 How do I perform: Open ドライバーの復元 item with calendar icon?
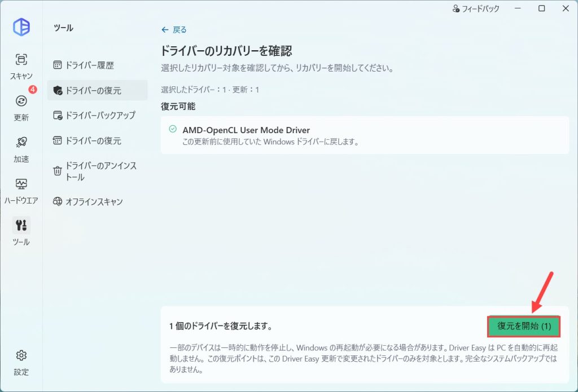(97, 140)
